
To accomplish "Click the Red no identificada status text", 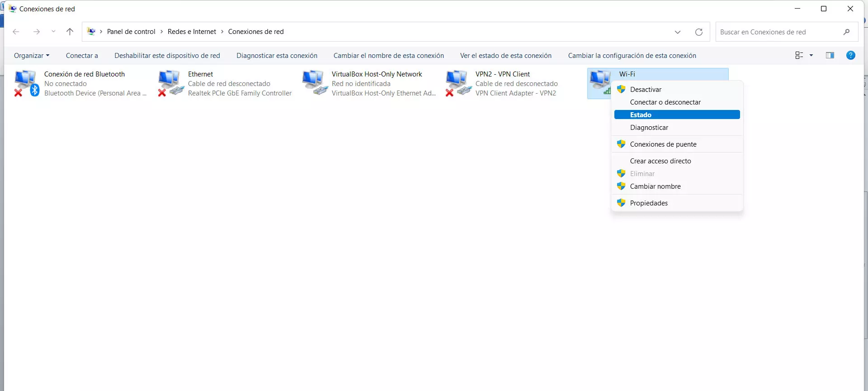I will coord(361,84).
